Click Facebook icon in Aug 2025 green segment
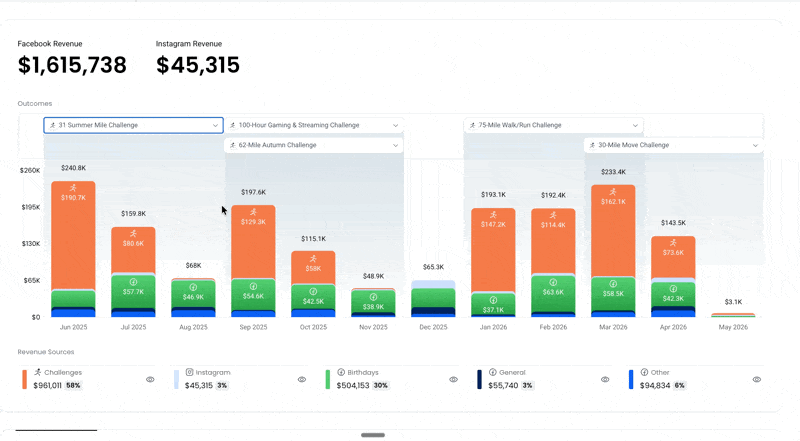The height and width of the screenshot is (441, 800). [x=193, y=287]
